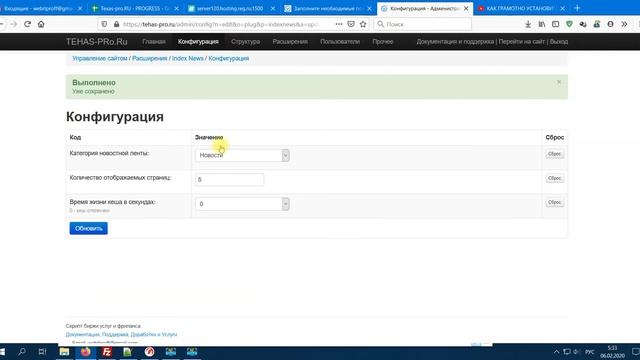Dismiss the Выполнено success alert
The image size is (640, 360).
[559, 82]
